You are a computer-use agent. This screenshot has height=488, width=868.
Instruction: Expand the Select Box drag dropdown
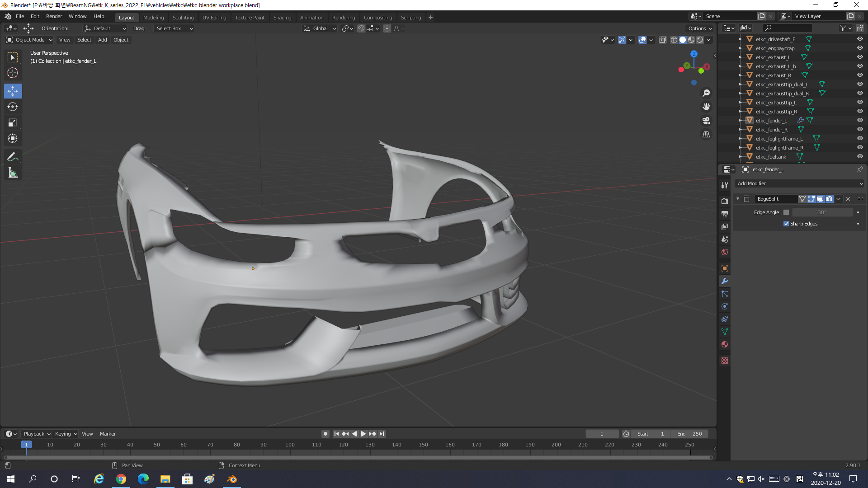[x=174, y=28]
